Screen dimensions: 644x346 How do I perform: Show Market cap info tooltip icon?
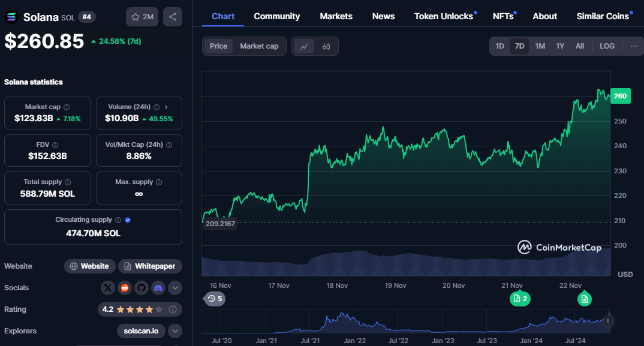67,107
